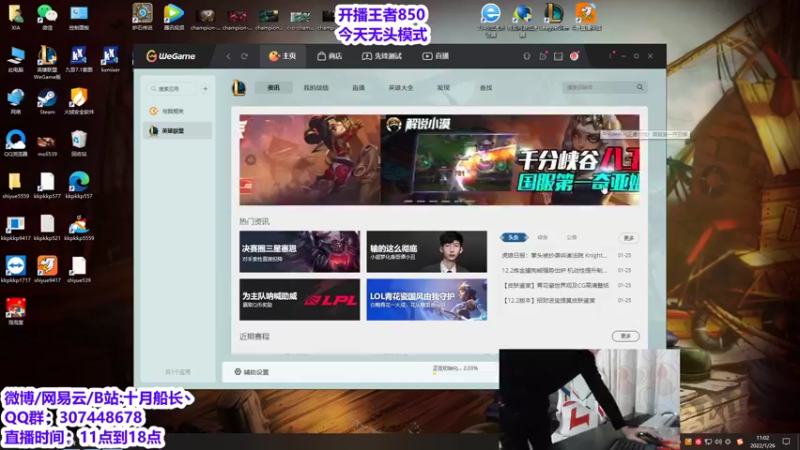Open the 商店 store tab
Viewport: 800px width, 450px height.
click(x=330, y=56)
